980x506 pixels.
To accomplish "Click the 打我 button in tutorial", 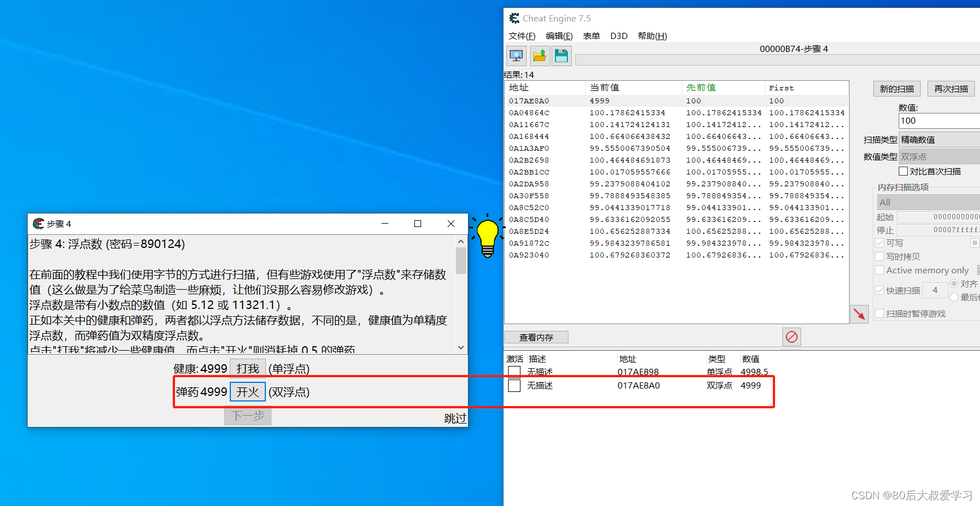I will [x=248, y=369].
